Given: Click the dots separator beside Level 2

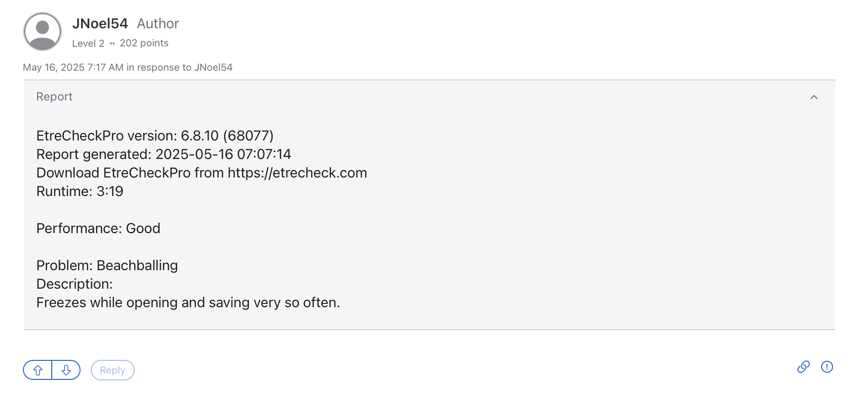Looking at the screenshot, I should [x=112, y=43].
